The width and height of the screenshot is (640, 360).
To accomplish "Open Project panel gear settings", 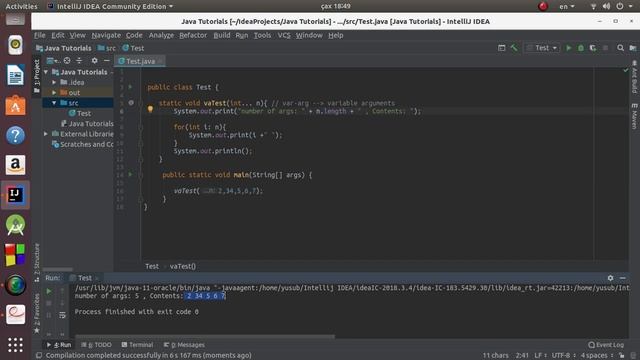I will point(95,61).
